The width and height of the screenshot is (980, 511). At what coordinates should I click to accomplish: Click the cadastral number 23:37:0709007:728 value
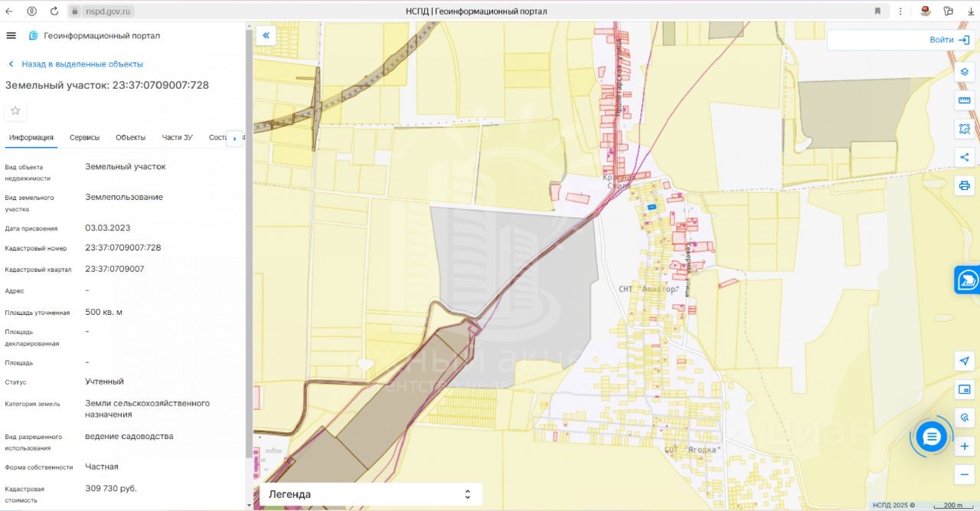point(123,247)
